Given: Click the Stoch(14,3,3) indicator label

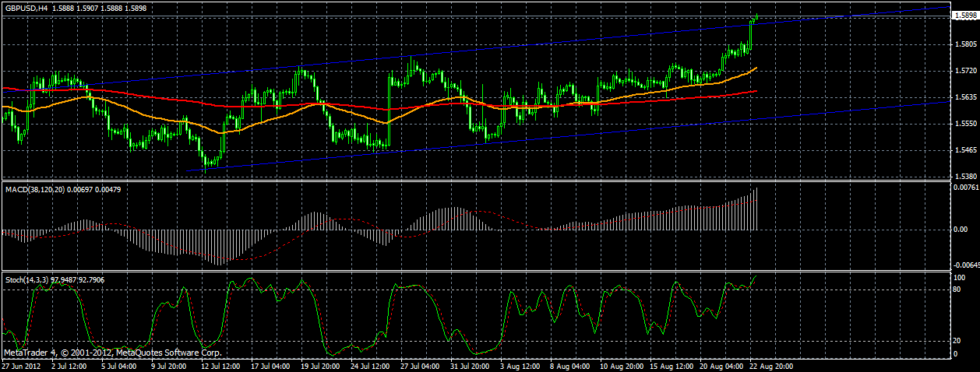Looking at the screenshot, I should pyautogui.click(x=26, y=279).
